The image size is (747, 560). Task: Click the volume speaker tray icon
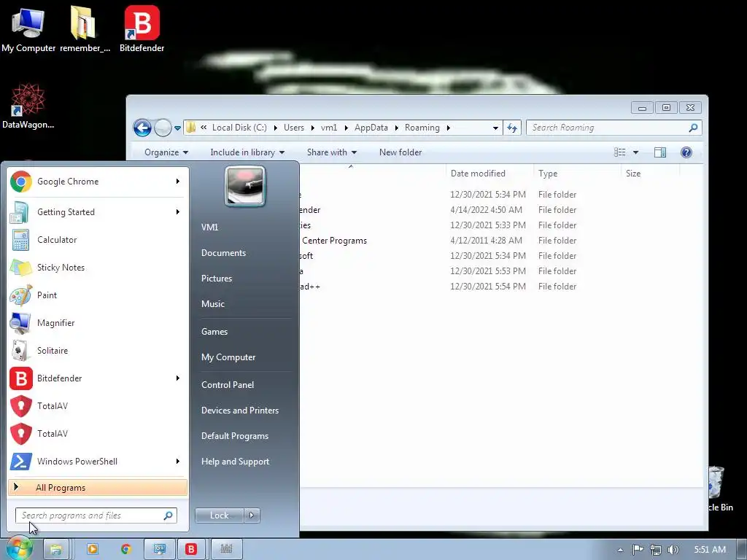click(673, 550)
